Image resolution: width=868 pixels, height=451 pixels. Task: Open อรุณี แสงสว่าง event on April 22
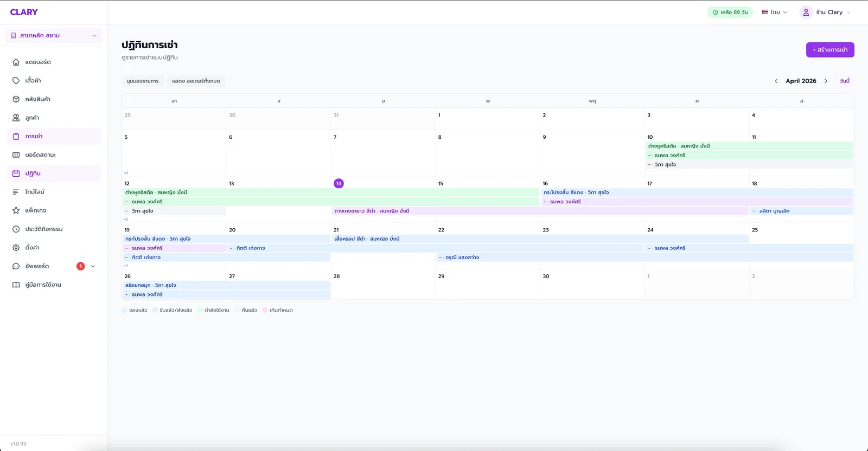click(x=644, y=257)
